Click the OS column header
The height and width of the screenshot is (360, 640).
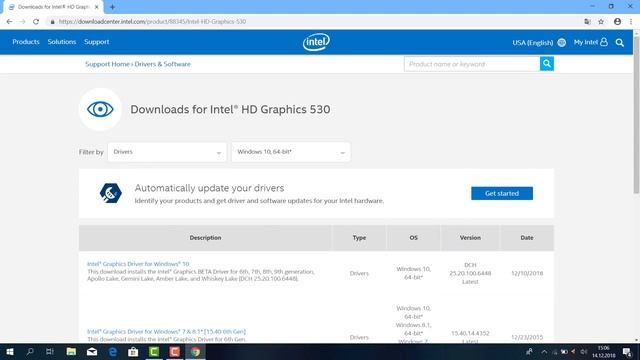click(x=413, y=238)
